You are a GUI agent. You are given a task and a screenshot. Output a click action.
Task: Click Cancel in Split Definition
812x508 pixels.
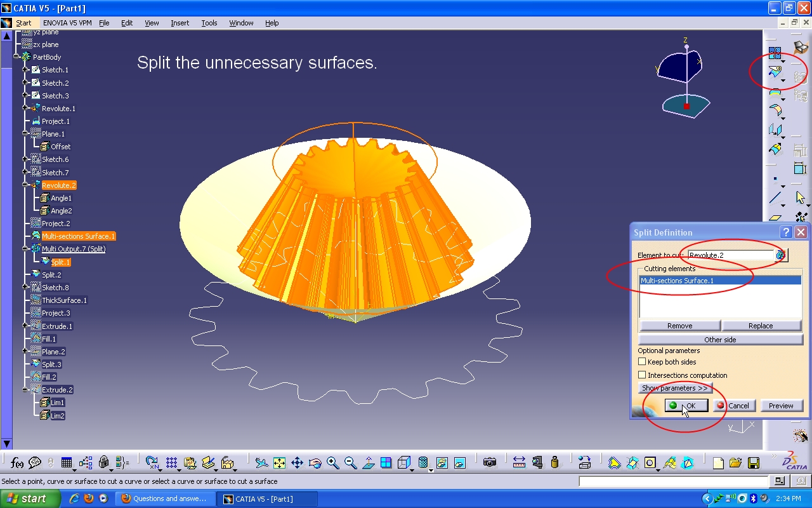734,406
